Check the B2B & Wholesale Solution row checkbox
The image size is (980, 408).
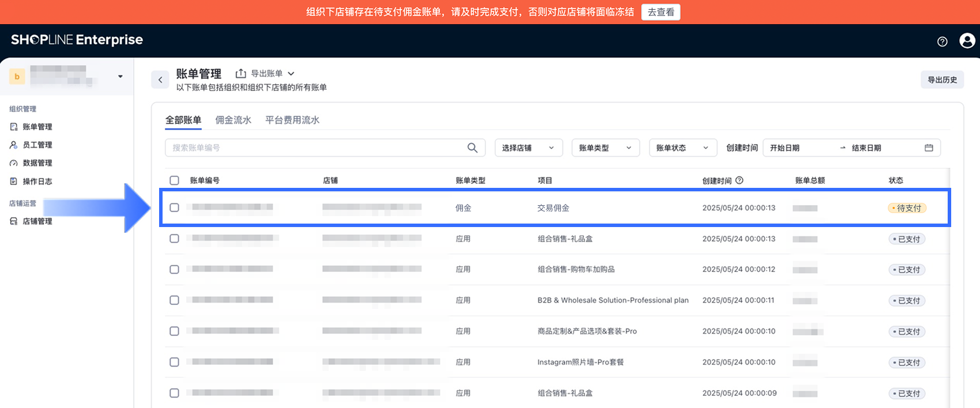coord(174,300)
